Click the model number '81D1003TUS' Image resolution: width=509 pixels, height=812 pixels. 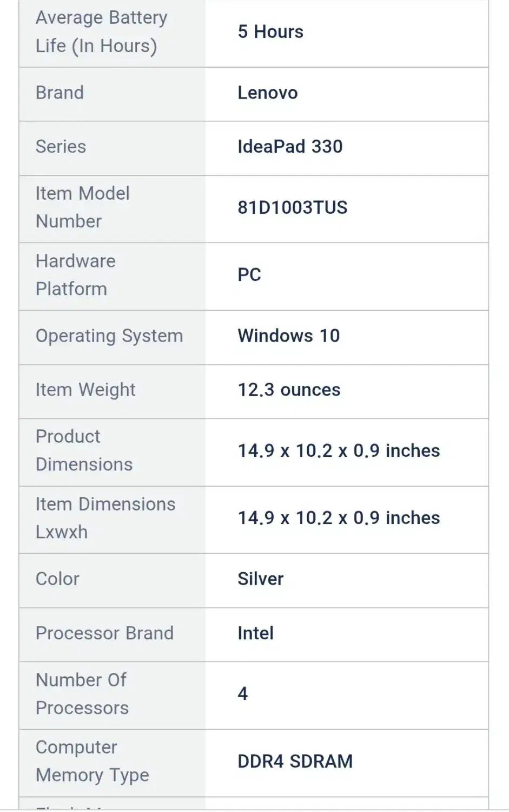(x=292, y=207)
